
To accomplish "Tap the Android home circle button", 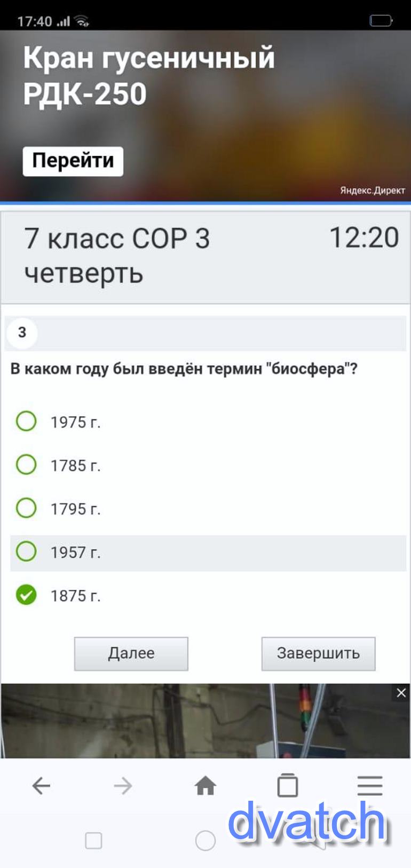I will [205, 841].
